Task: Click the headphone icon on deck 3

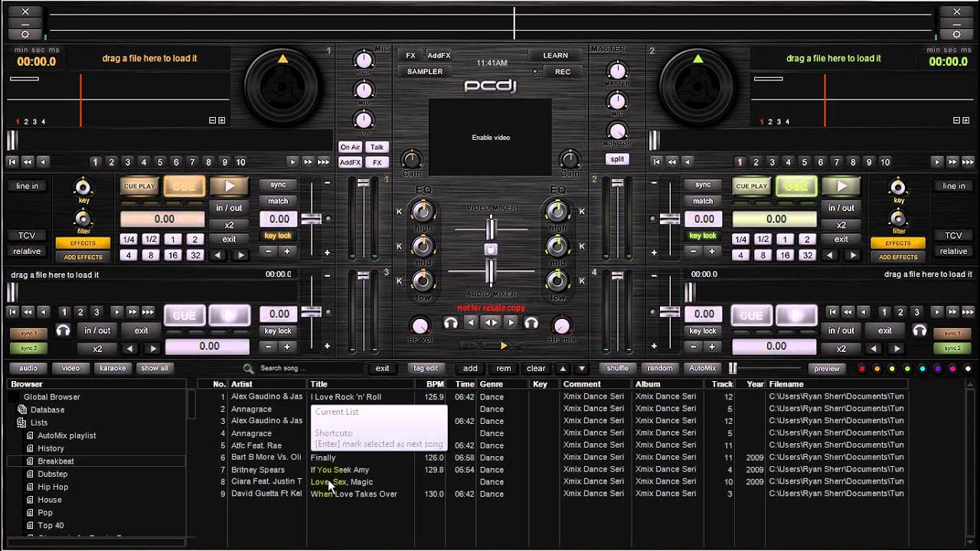Action: [63, 331]
